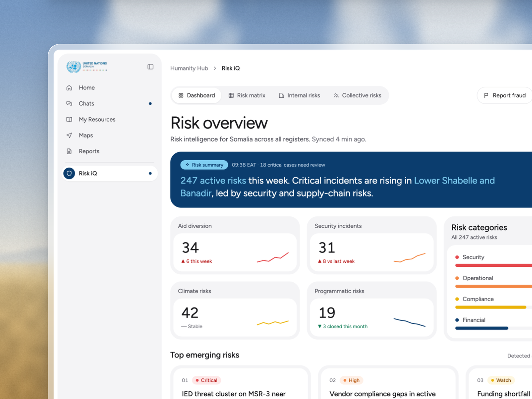
Task: Click the Humanity Hub breadcrumb link
Action: 189,68
